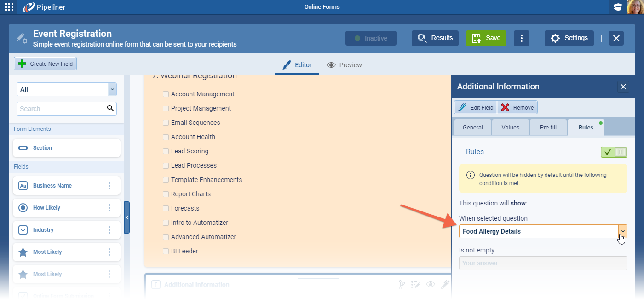Tick the Lead Scoring checkbox

tap(166, 152)
